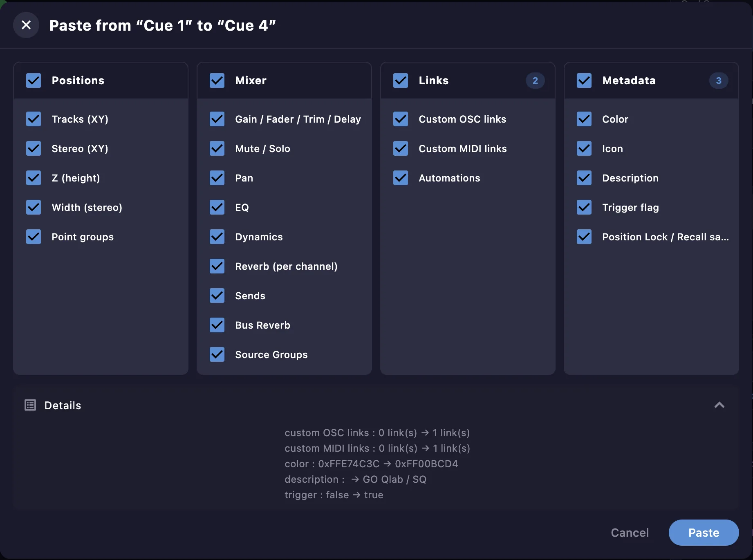Toggle the Pan checkbox
This screenshot has width=753, height=560.
[x=217, y=178]
